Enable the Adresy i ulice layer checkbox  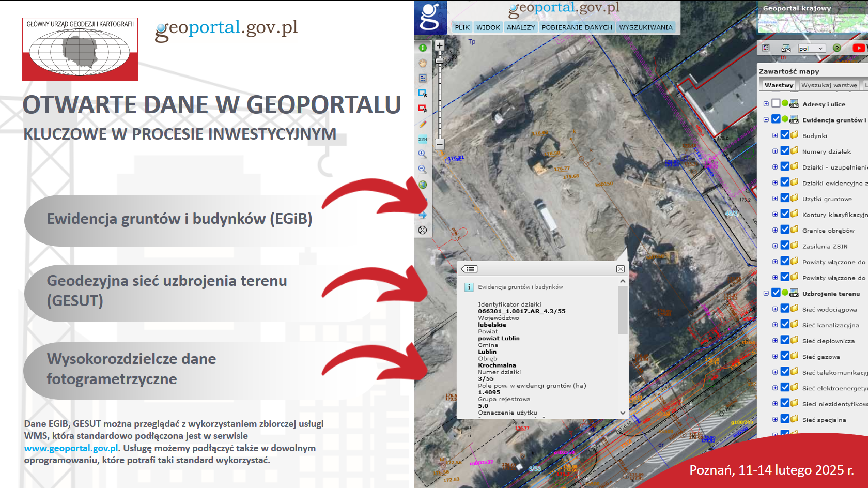coord(776,103)
